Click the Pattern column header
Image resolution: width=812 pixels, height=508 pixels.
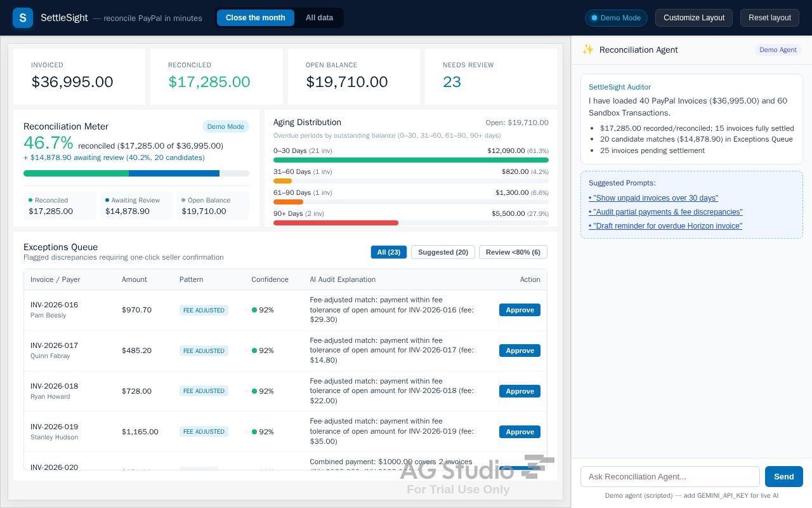coord(192,279)
